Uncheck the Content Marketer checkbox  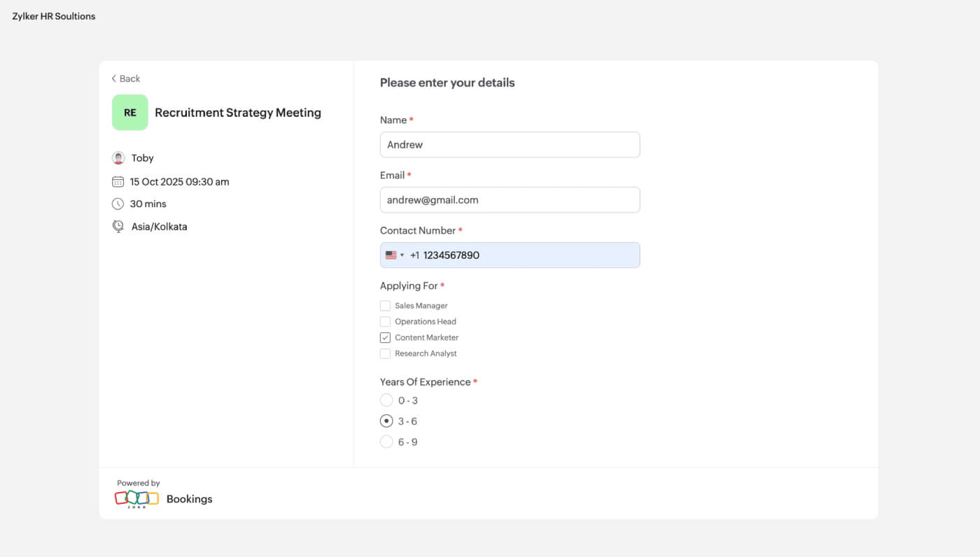(385, 337)
